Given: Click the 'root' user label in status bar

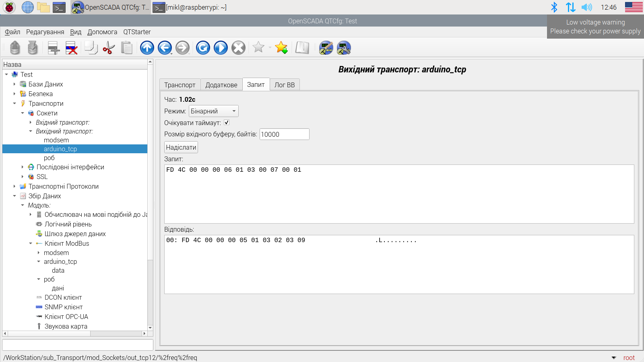Looking at the screenshot, I should point(629,358).
